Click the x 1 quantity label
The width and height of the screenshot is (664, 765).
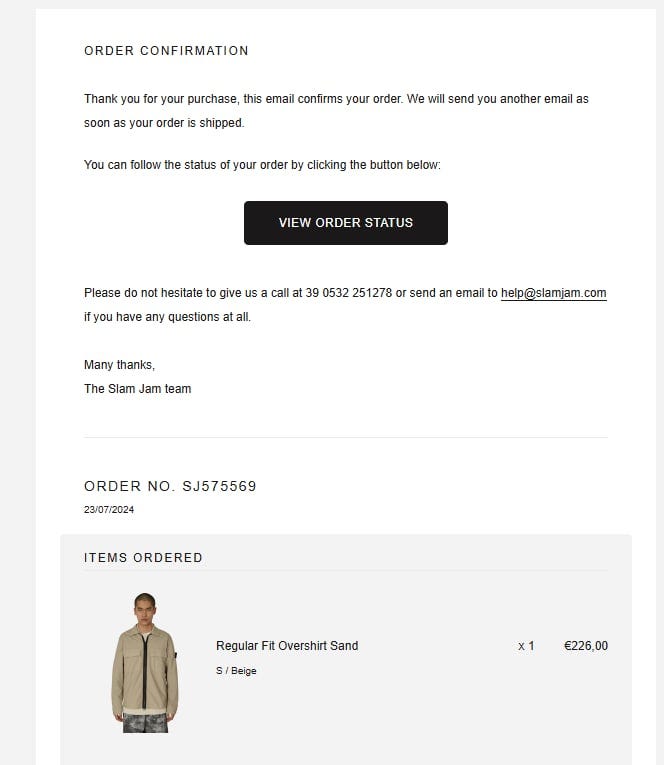(526, 646)
